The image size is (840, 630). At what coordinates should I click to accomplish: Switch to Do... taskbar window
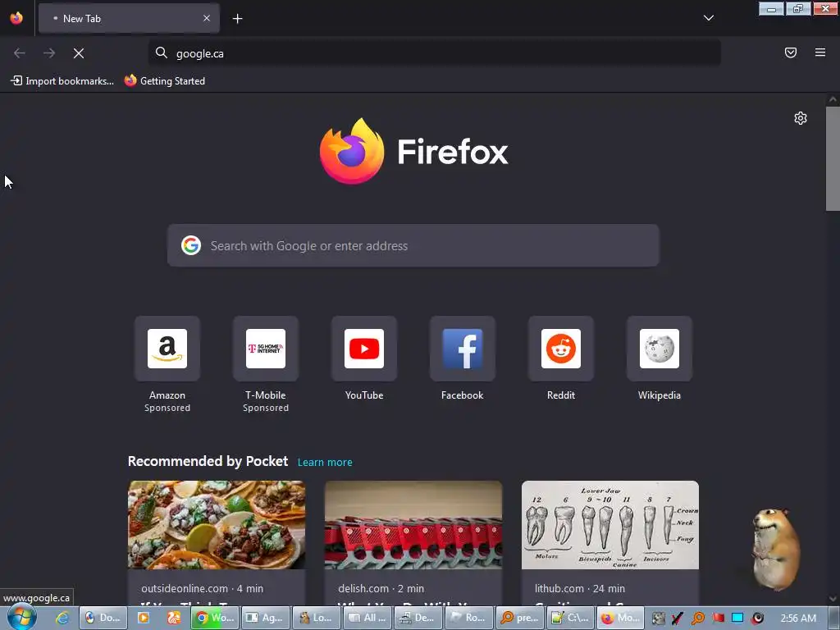pos(103,618)
